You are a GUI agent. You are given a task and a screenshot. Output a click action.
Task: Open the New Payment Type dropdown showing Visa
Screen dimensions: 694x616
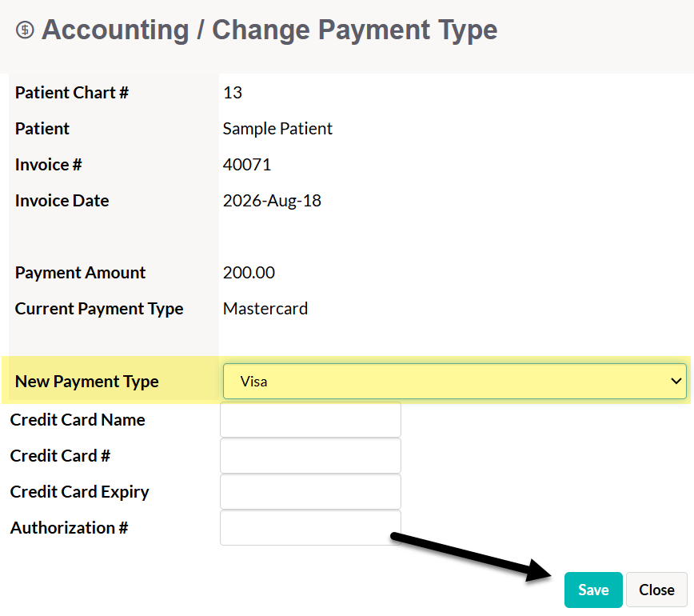pyautogui.click(x=455, y=382)
